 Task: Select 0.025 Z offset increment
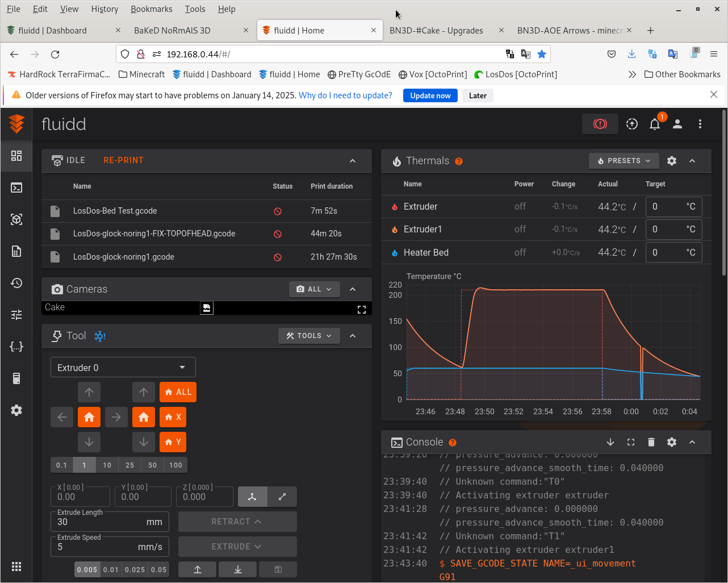tap(135, 569)
